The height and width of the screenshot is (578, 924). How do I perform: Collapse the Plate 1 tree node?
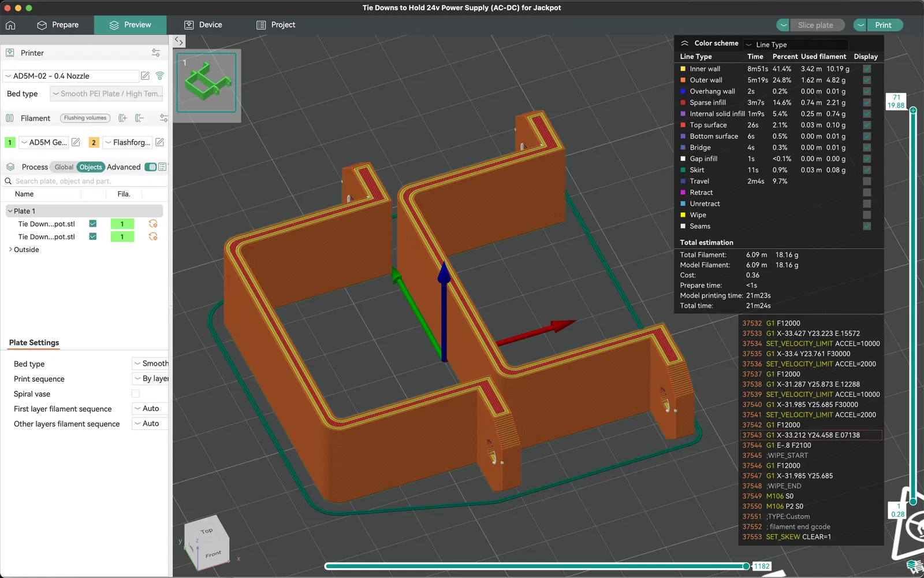10,211
